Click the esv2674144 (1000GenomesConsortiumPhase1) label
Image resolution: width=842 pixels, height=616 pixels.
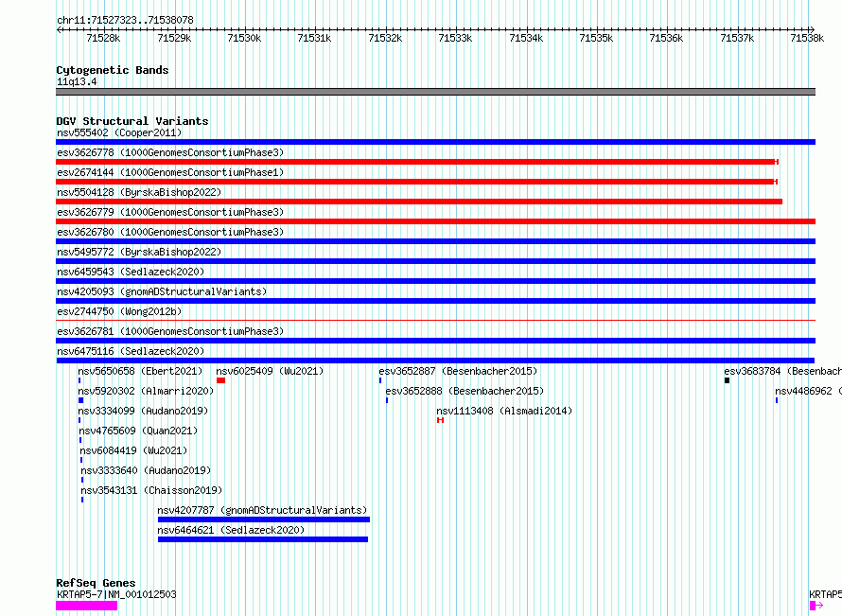(170, 172)
